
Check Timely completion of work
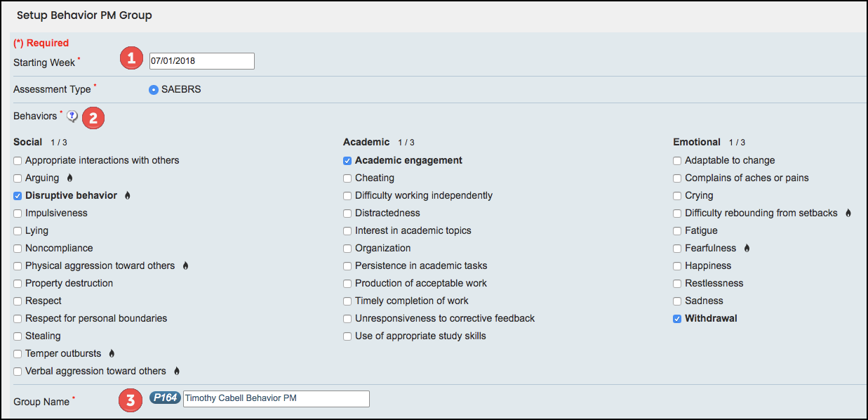click(x=347, y=301)
